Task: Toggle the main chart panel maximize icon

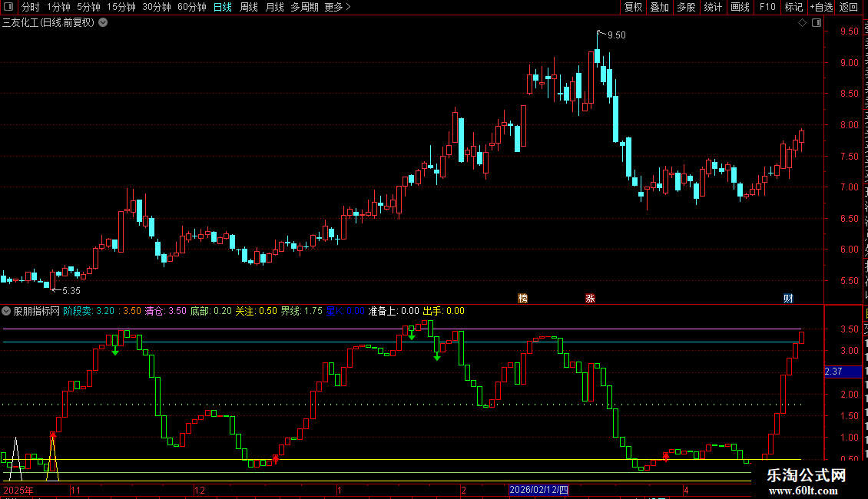Action: pos(817,23)
